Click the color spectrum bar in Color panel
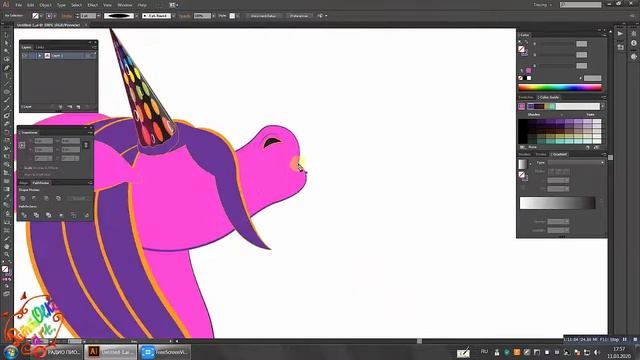640x360 pixels. pos(560,87)
